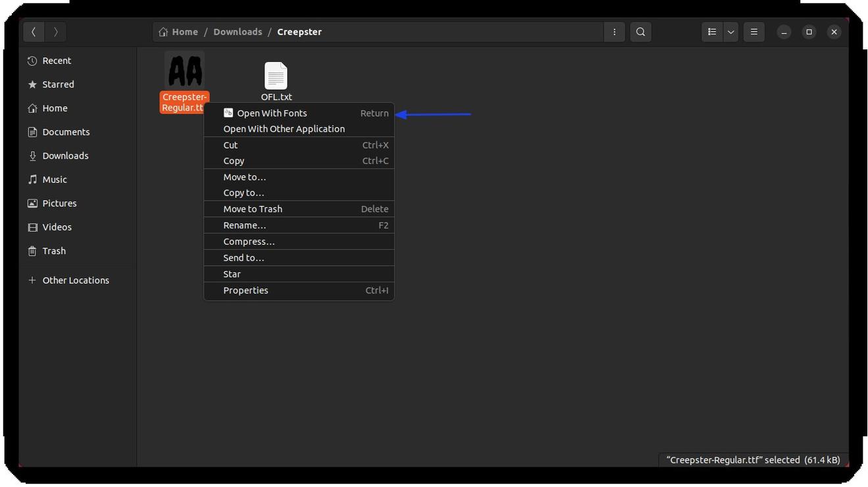Image resolution: width=868 pixels, height=487 pixels.
Task: Open the Trash from the sidebar
Action: click(x=53, y=251)
